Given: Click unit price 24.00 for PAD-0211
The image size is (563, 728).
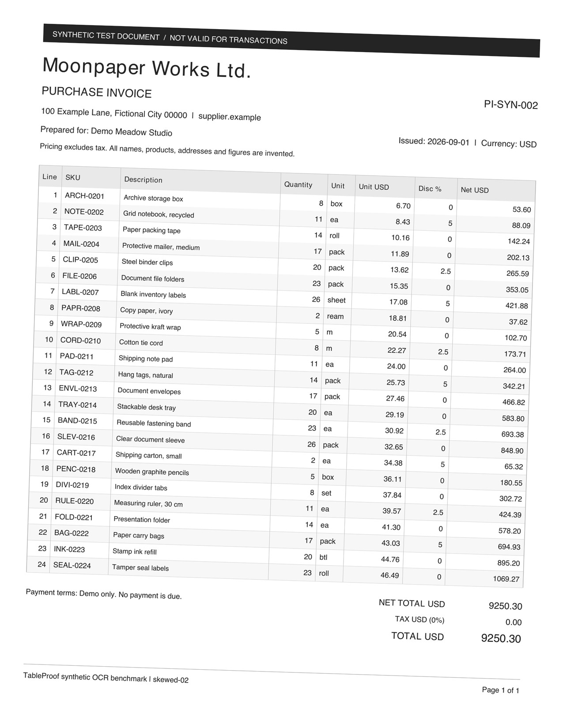Looking at the screenshot, I should (x=396, y=366).
